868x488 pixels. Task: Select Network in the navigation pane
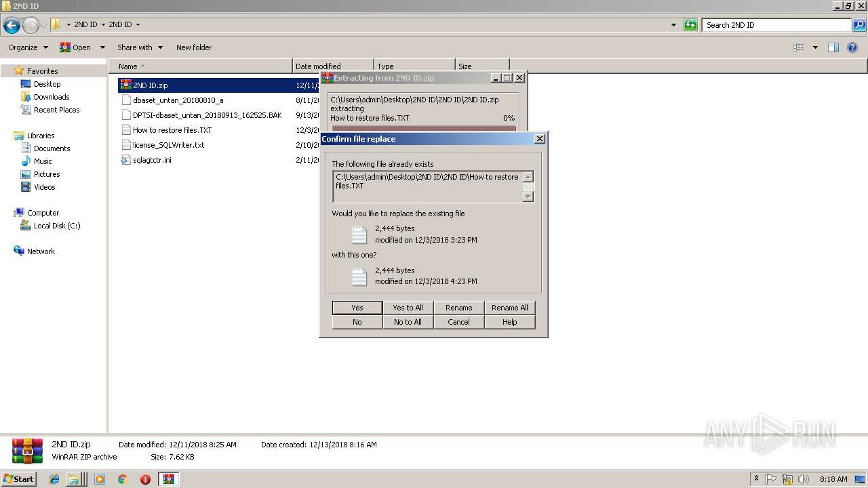(41, 251)
